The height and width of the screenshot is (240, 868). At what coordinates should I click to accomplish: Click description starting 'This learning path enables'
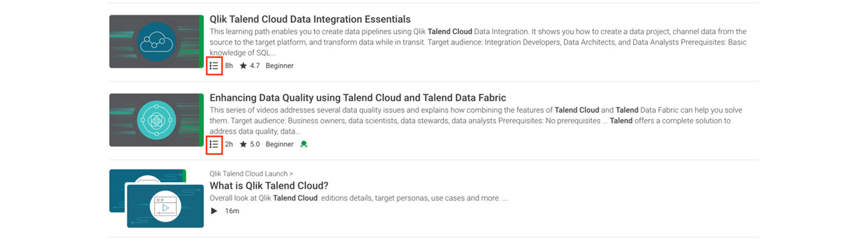click(478, 43)
